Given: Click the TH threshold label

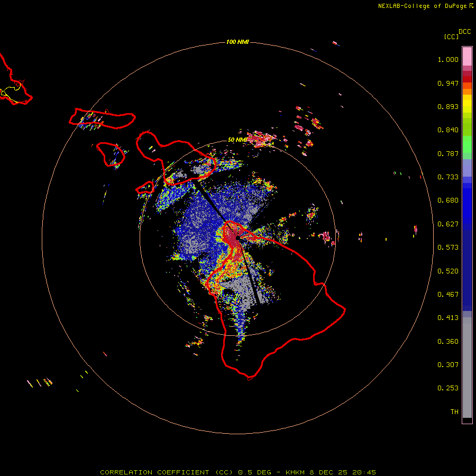Looking at the screenshot, I should (454, 412).
